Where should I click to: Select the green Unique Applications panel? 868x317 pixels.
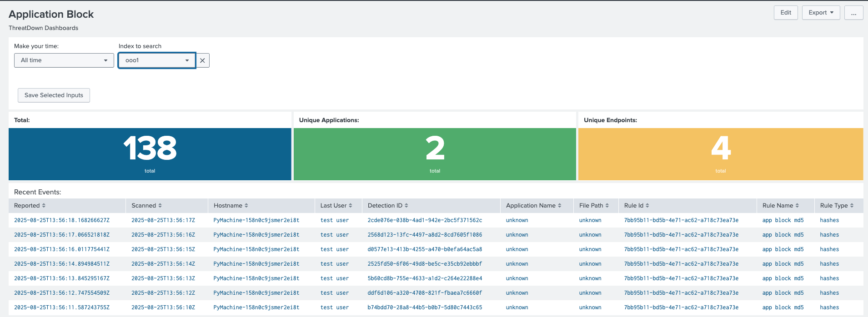(x=435, y=154)
